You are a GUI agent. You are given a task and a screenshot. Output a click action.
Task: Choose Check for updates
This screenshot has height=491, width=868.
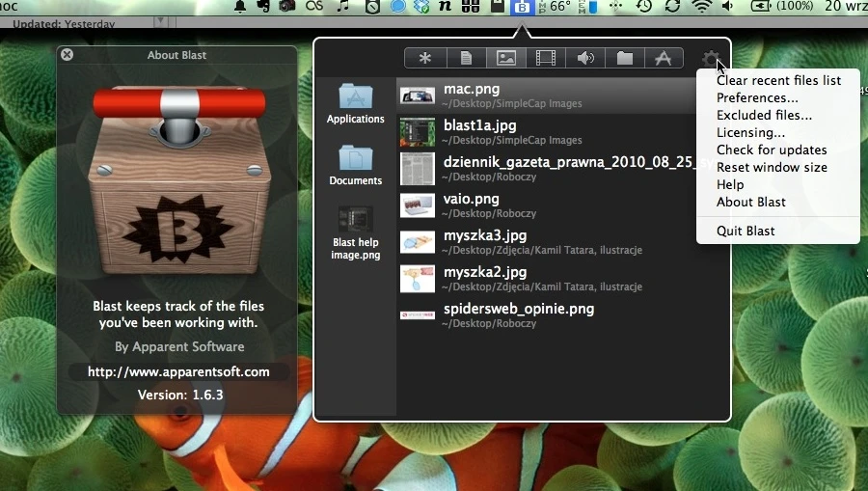tap(778, 150)
